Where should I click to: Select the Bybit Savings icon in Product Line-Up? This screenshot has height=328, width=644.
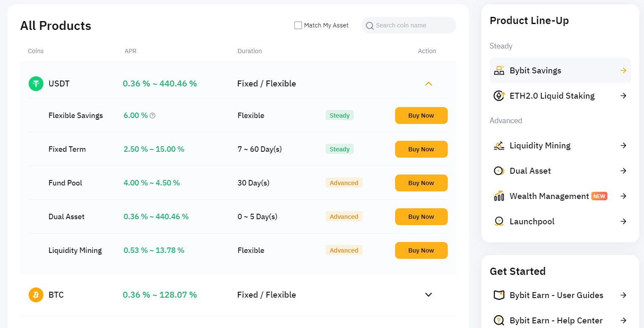coord(499,70)
